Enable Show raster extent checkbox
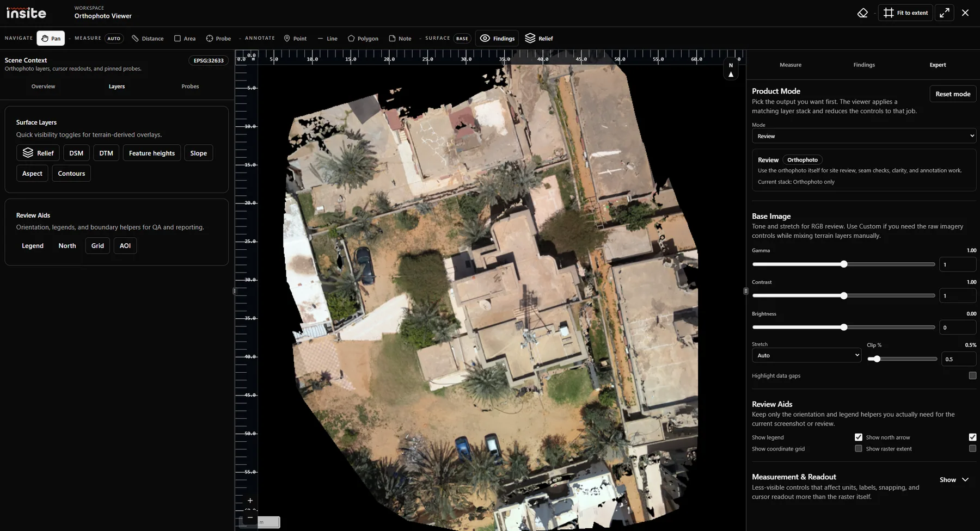 pyautogui.click(x=972, y=449)
